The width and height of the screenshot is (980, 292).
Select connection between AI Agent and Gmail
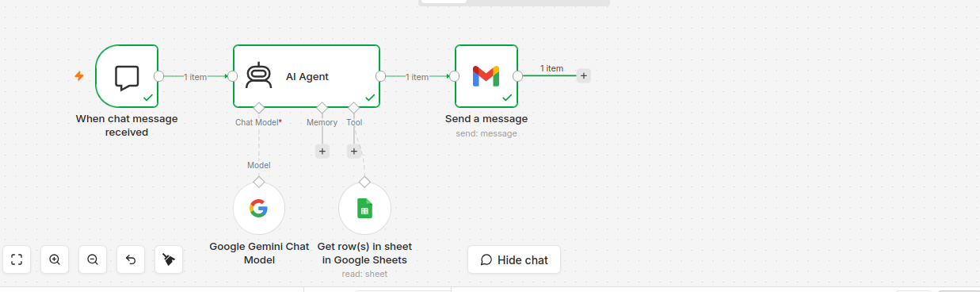coord(418,77)
